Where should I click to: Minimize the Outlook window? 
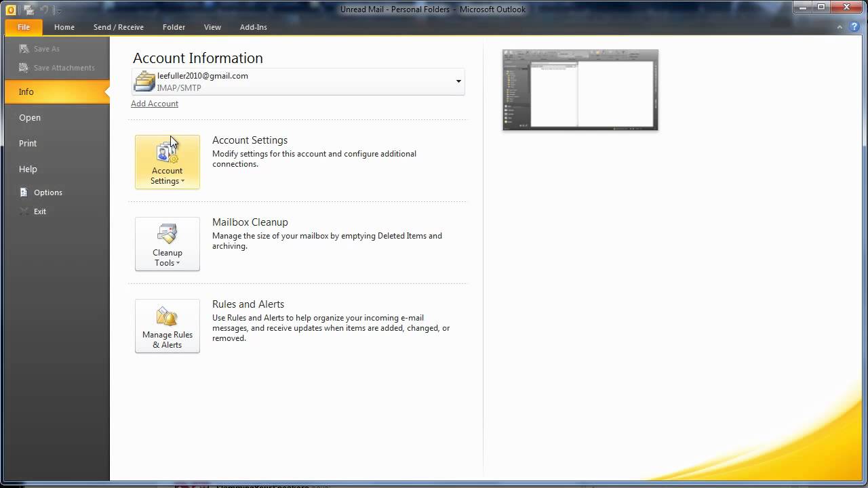[x=803, y=7]
